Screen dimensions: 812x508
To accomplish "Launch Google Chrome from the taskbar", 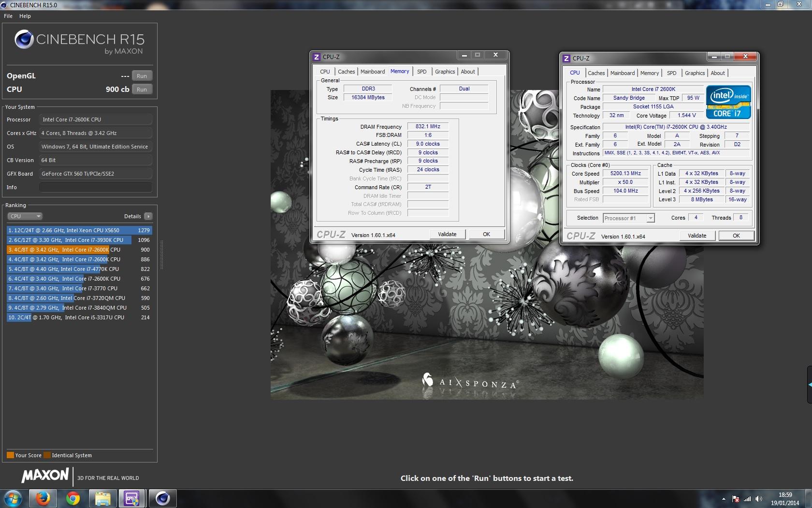I will coord(73,498).
